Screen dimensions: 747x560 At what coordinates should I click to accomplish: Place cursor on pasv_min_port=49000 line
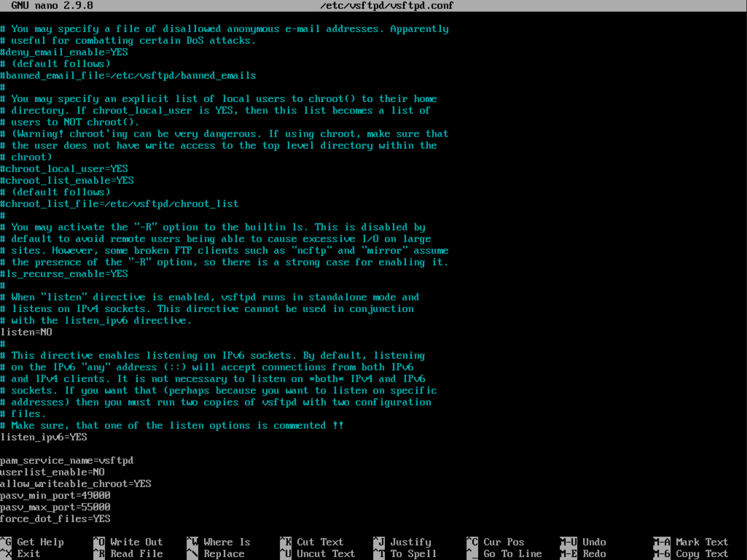coord(55,495)
